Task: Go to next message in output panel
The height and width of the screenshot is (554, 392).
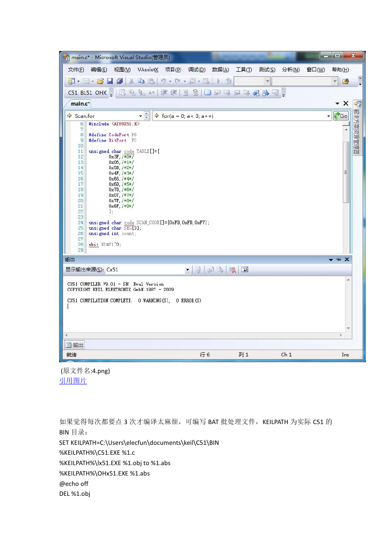Action: (220, 270)
